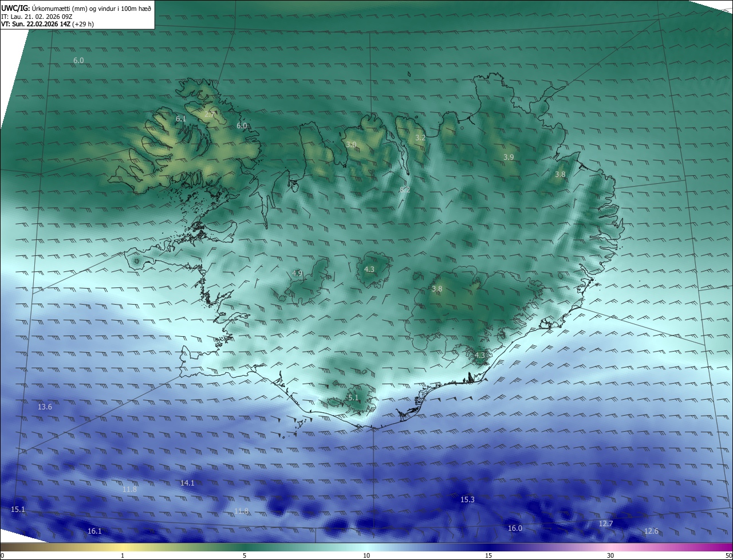Click the 14.1 value label
The width and height of the screenshot is (733, 560).
[187, 483]
